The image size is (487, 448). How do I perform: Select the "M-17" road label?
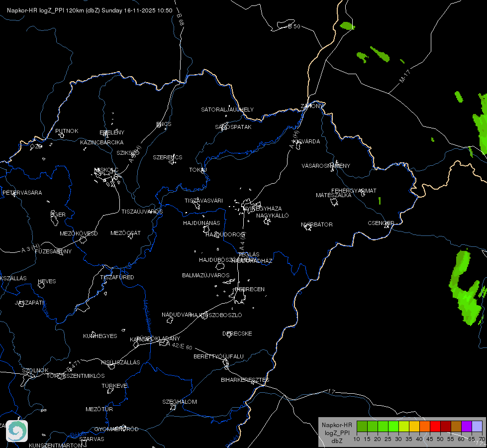pos(405,76)
